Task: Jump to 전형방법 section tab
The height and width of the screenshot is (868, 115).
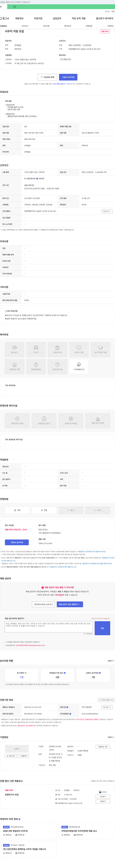Action: pyautogui.click(x=89, y=26)
